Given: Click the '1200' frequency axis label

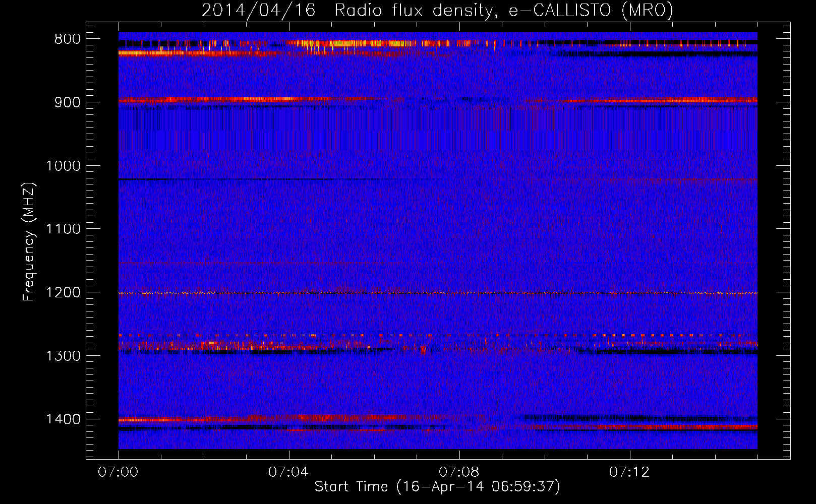Looking at the screenshot, I should tap(63, 293).
